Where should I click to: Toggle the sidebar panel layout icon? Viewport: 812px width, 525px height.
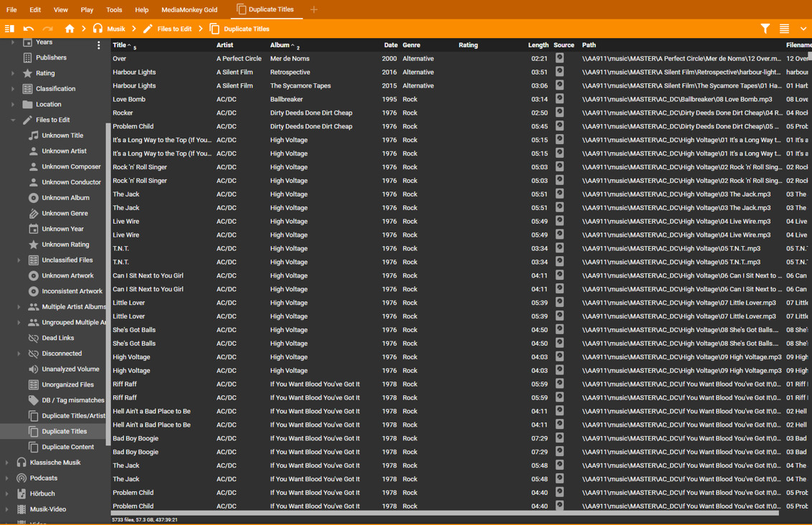click(x=9, y=29)
